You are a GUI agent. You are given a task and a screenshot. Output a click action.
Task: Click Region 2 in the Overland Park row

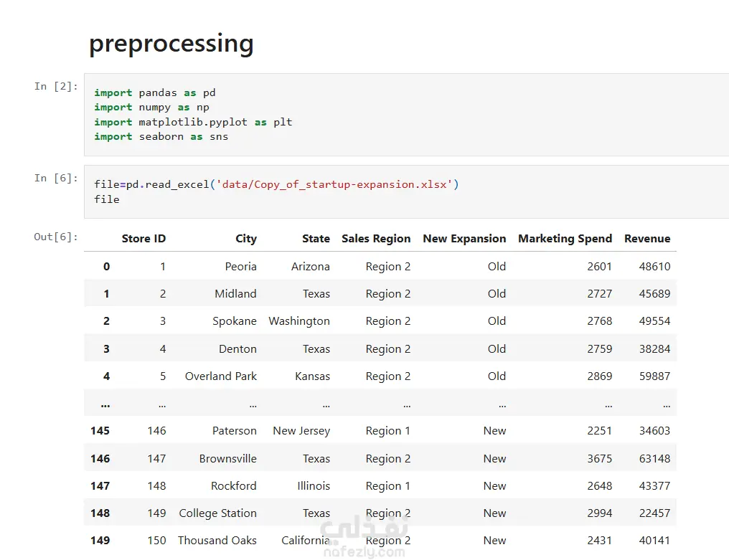pos(388,376)
